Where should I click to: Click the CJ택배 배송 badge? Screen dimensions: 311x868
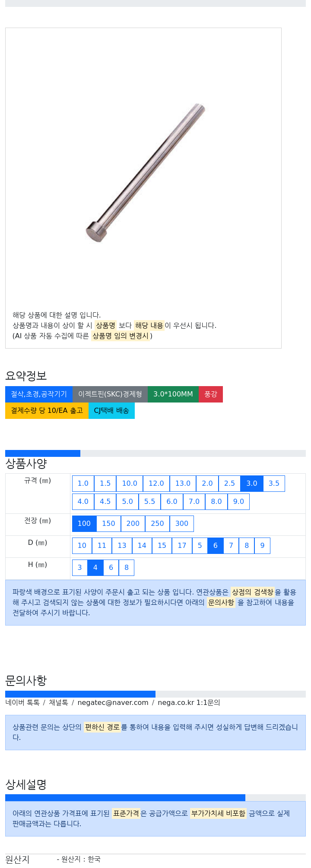tap(111, 411)
